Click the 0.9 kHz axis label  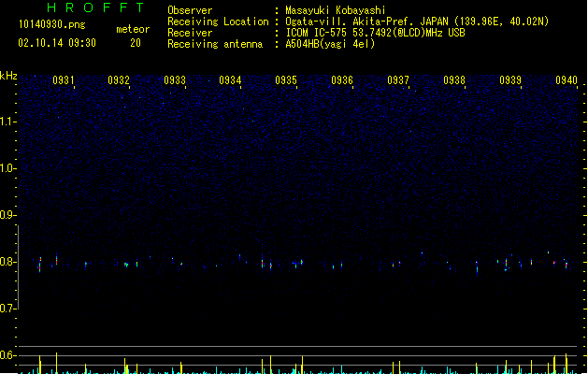point(7,215)
